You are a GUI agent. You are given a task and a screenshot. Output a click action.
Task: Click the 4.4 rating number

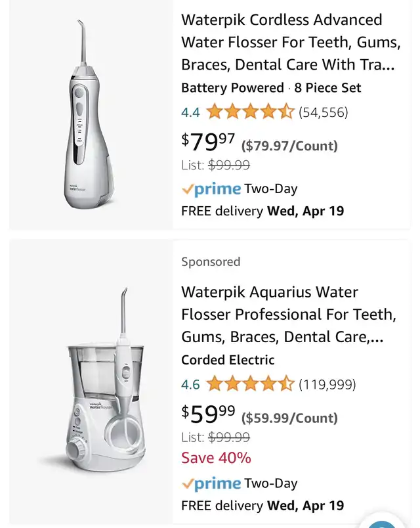[x=190, y=112]
